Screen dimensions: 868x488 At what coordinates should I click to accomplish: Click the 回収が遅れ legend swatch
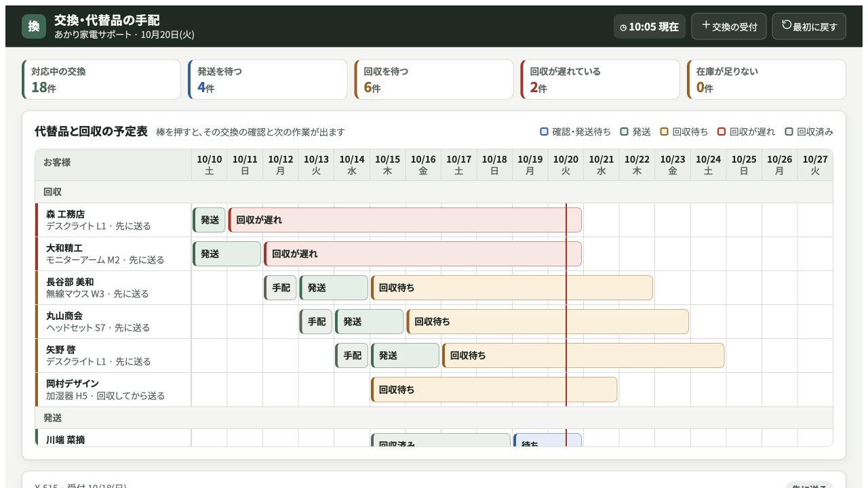(x=722, y=132)
